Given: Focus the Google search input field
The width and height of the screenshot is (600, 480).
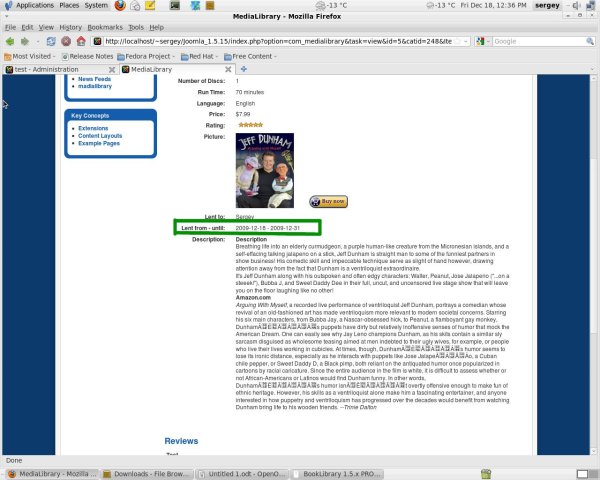Looking at the screenshot, I should (539, 41).
